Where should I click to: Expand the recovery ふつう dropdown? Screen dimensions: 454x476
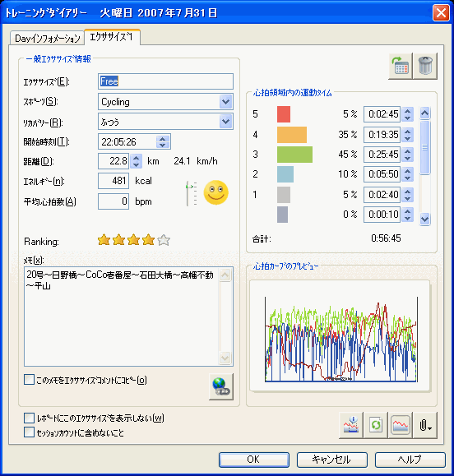pos(225,122)
